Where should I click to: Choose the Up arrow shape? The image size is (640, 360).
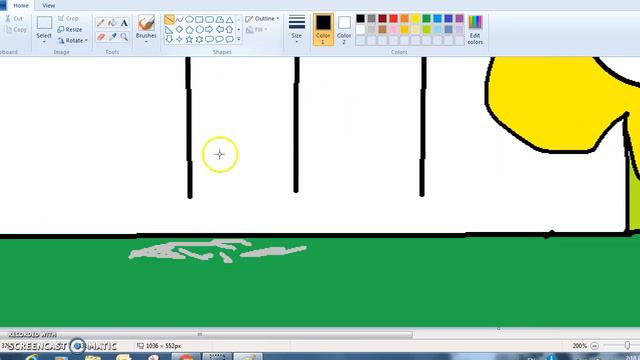[x=229, y=29]
